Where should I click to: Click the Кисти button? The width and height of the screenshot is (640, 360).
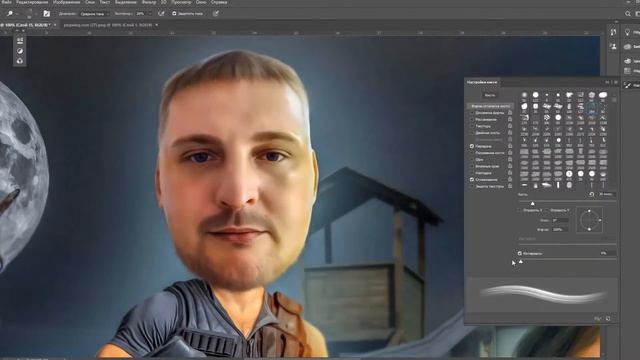pos(489,95)
